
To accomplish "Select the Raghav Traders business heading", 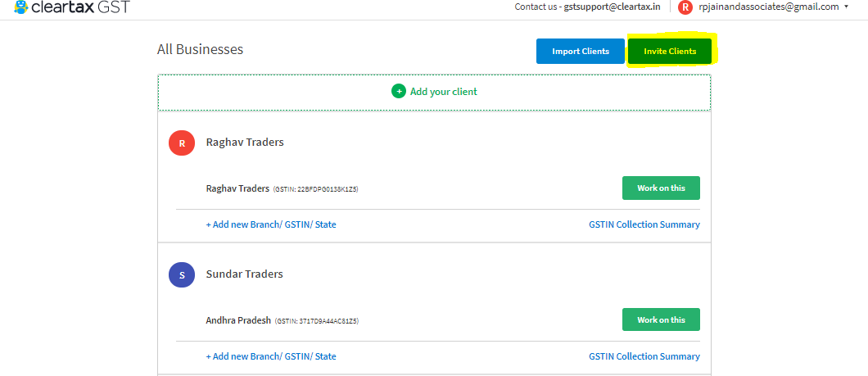I will 245,143.
